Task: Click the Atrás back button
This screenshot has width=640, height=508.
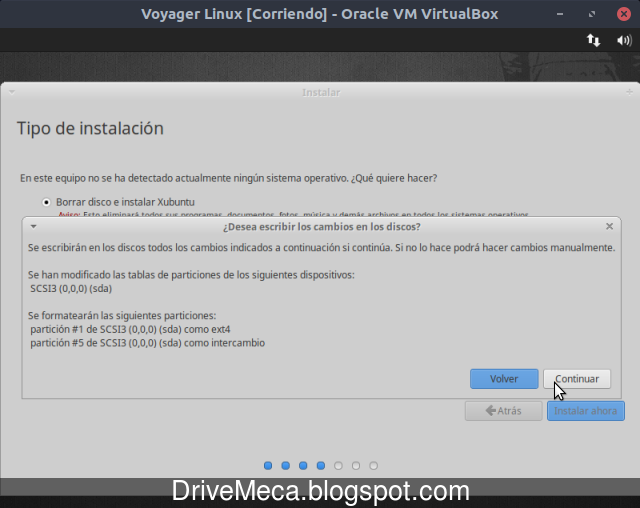Action: tap(504, 410)
